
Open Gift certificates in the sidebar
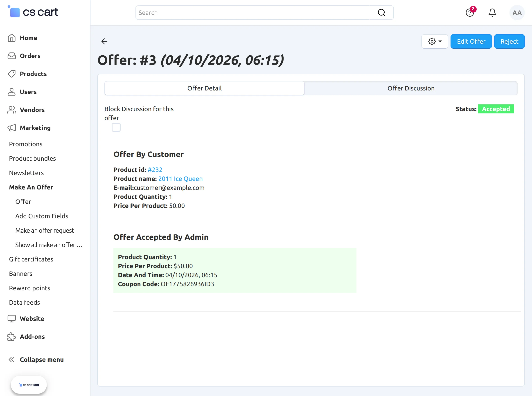pyautogui.click(x=31, y=259)
